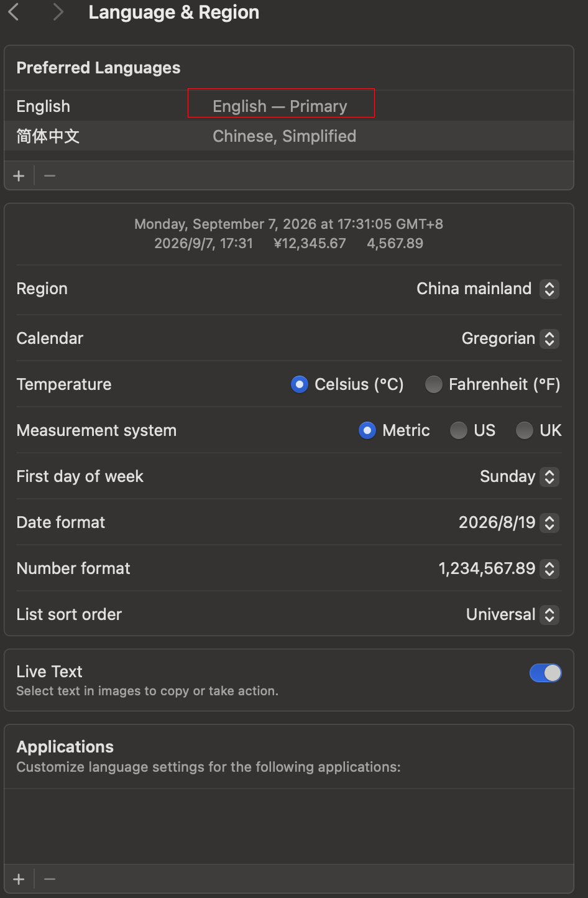Remove the selected preferred language with minus button
The image size is (588, 898).
coord(50,176)
